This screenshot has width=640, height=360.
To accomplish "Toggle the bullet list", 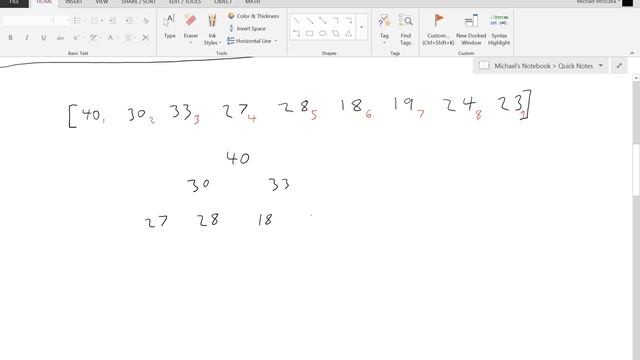I will click(x=76, y=20).
